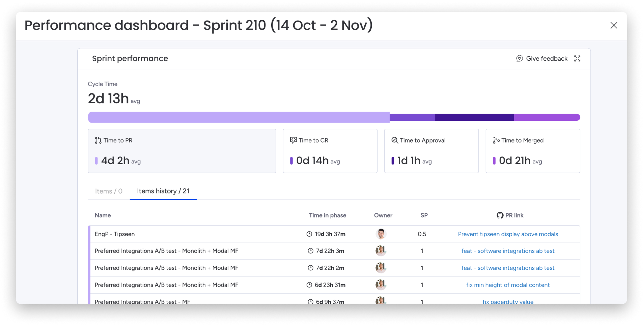Image resolution: width=644 pixels, height=326 pixels.
Task: Select the Items history / 21 tab
Action: tap(163, 191)
